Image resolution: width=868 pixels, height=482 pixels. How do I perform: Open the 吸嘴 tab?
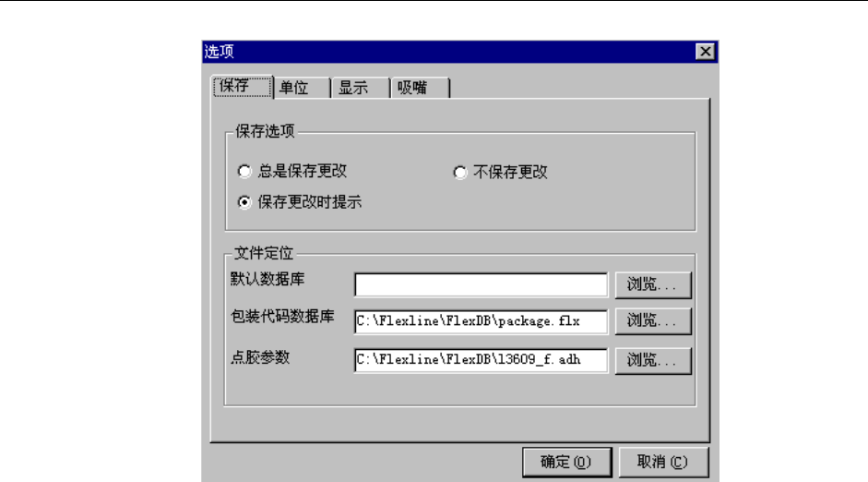420,88
